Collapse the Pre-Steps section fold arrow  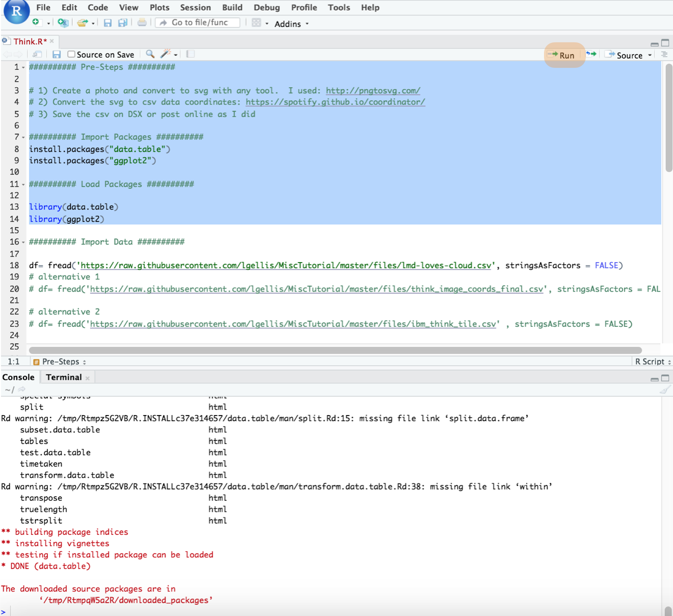click(x=23, y=68)
